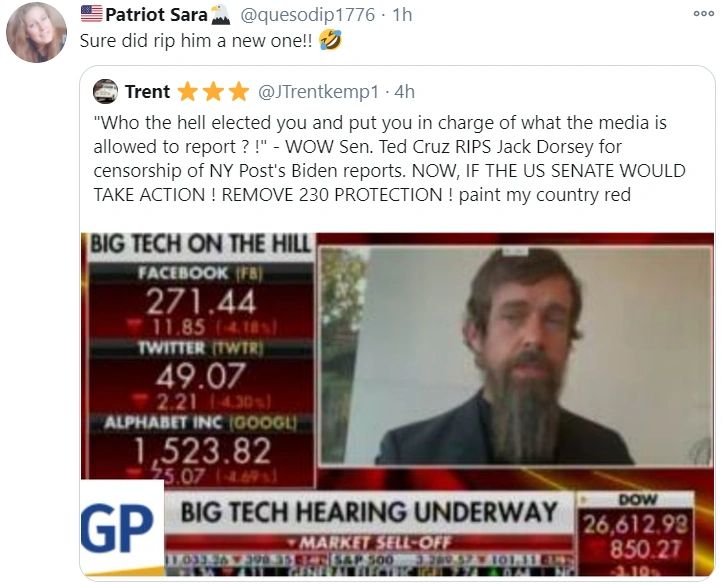The image size is (723, 584).
Task: Click the GP logo on the image
Action: [122, 527]
